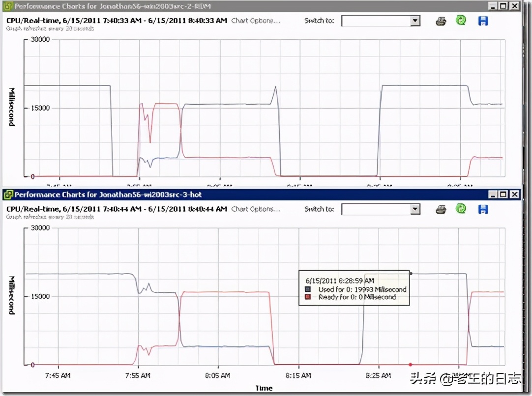Image resolution: width=532 pixels, height=396 pixels.
Task: Refresh the top performance chart
Action: [x=461, y=20]
